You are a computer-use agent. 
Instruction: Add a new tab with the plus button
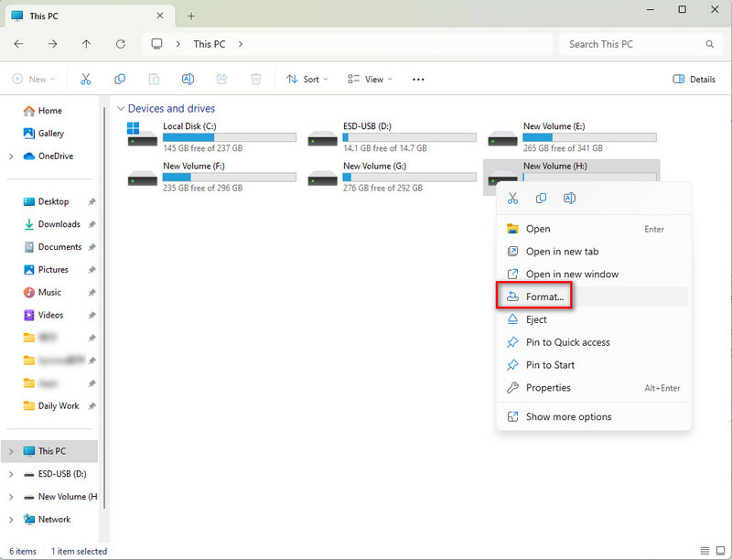click(x=191, y=16)
